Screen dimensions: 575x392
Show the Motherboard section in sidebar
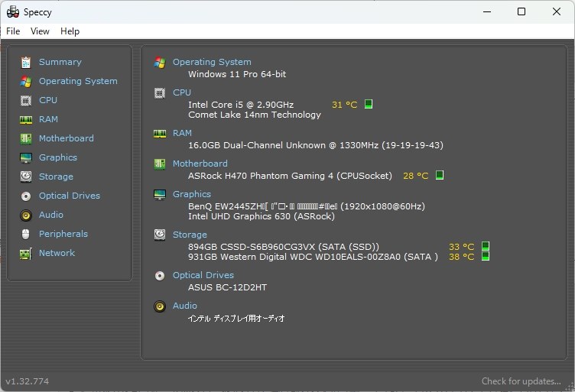[x=67, y=138]
